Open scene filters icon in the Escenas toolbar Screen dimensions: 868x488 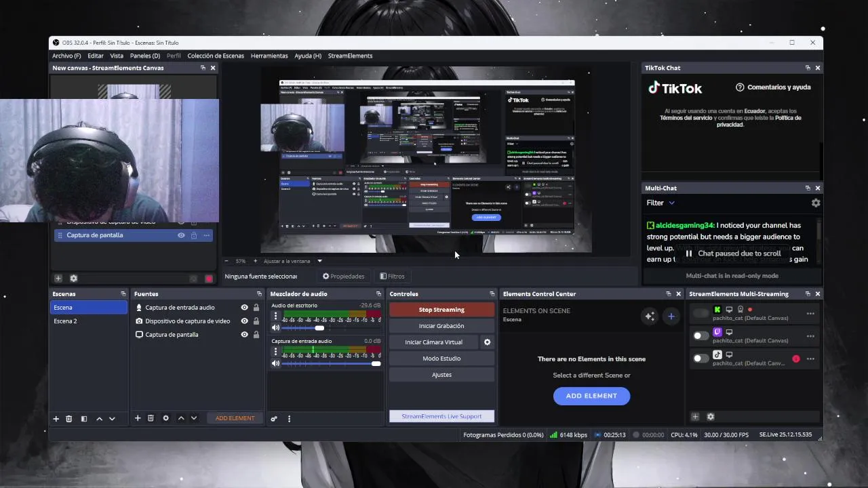[x=84, y=419]
